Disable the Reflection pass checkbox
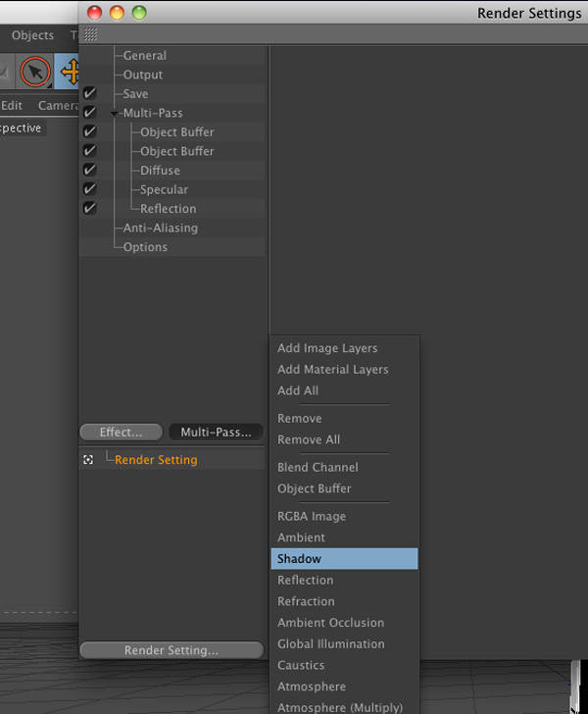This screenshot has width=588, height=714. pos(89,208)
